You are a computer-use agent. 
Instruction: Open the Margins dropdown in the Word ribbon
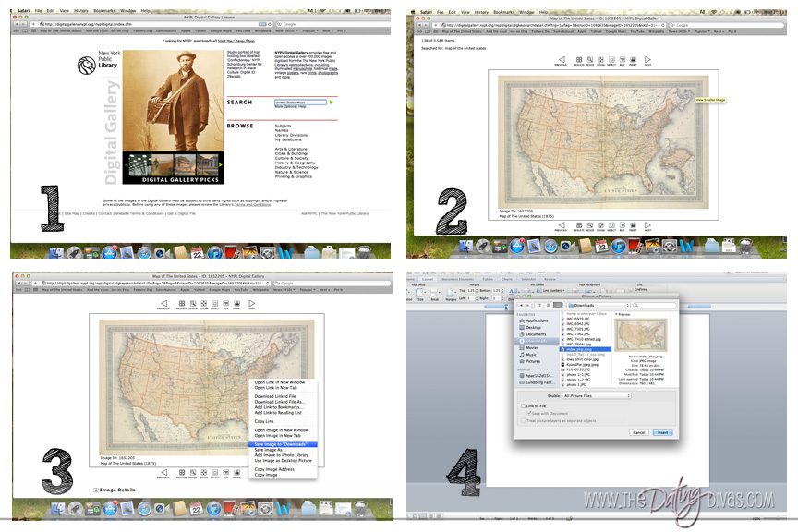(x=451, y=293)
